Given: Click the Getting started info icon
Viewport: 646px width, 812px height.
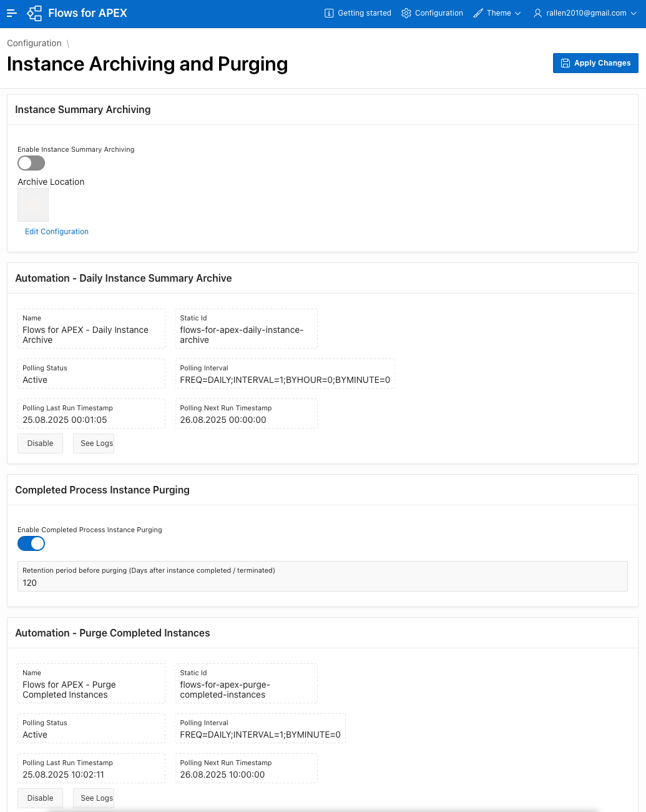Looking at the screenshot, I should pyautogui.click(x=329, y=13).
